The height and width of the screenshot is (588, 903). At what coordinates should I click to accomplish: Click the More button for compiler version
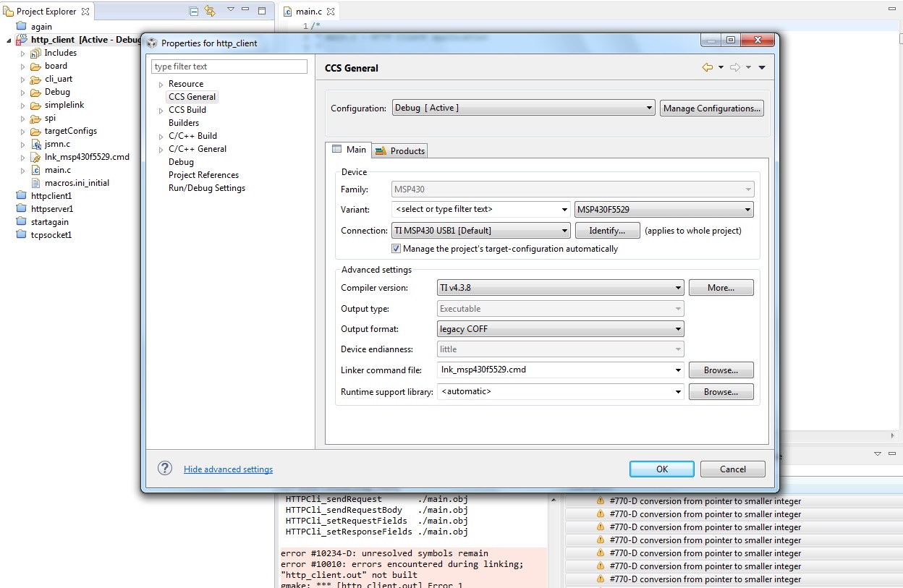[x=721, y=288]
